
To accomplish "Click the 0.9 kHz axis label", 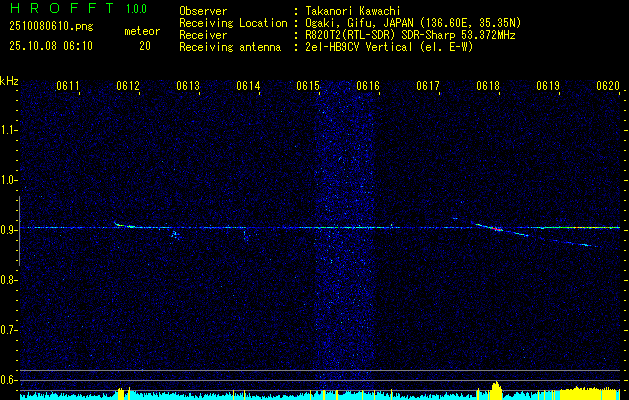I will 8,230.
